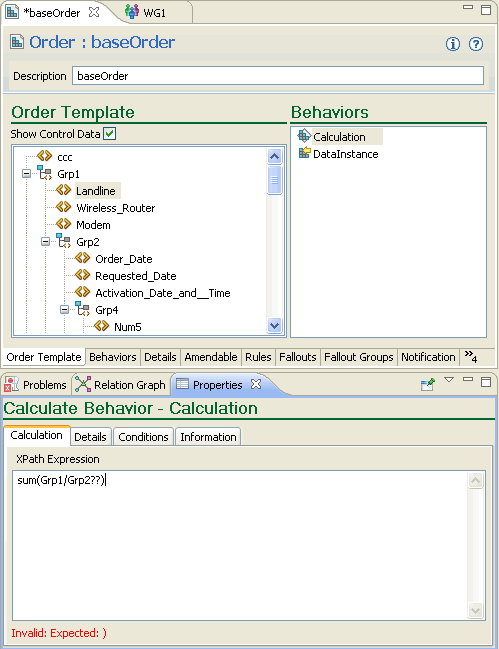Open the Conditions properties tab
The width and height of the screenshot is (499, 649).
tap(143, 437)
